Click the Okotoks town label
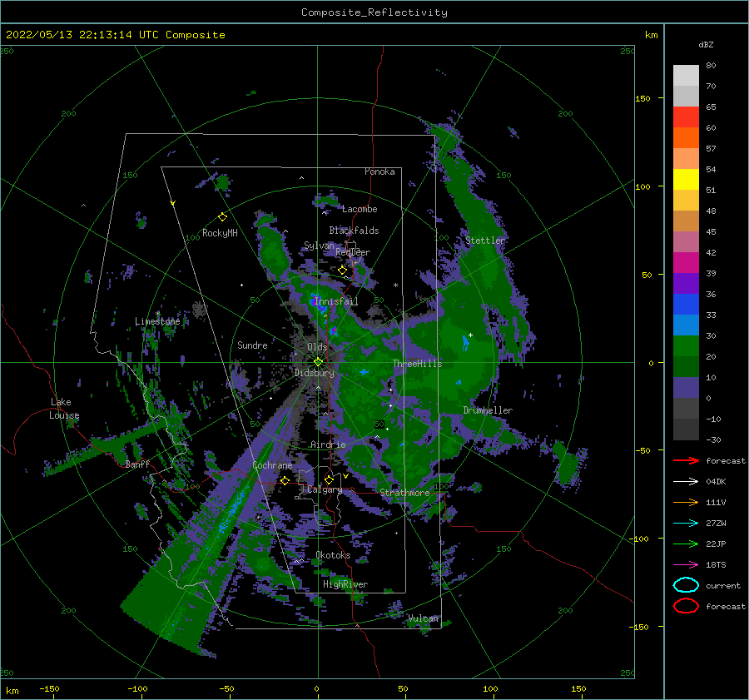Screen dimensions: 749x700 (333, 555)
